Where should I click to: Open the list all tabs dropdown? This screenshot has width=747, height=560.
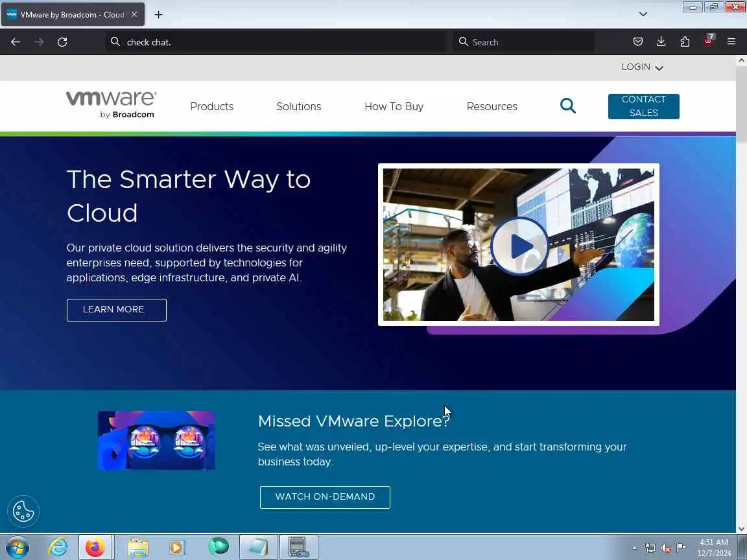point(643,14)
